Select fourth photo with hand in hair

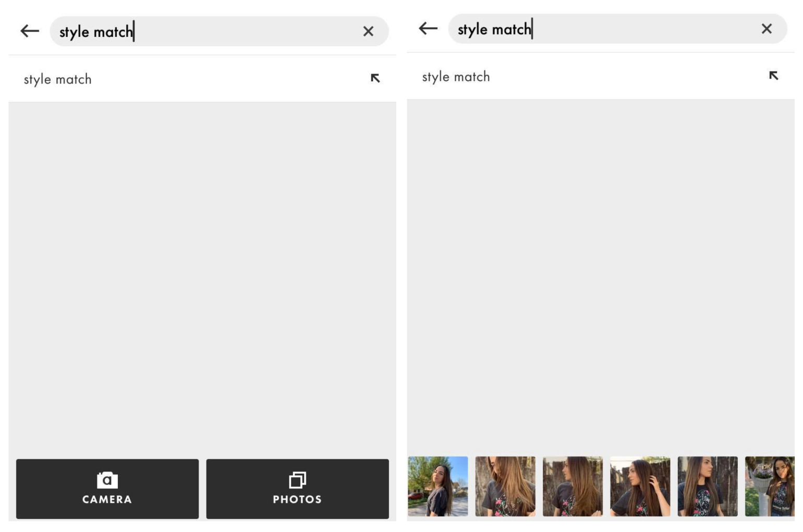click(640, 486)
